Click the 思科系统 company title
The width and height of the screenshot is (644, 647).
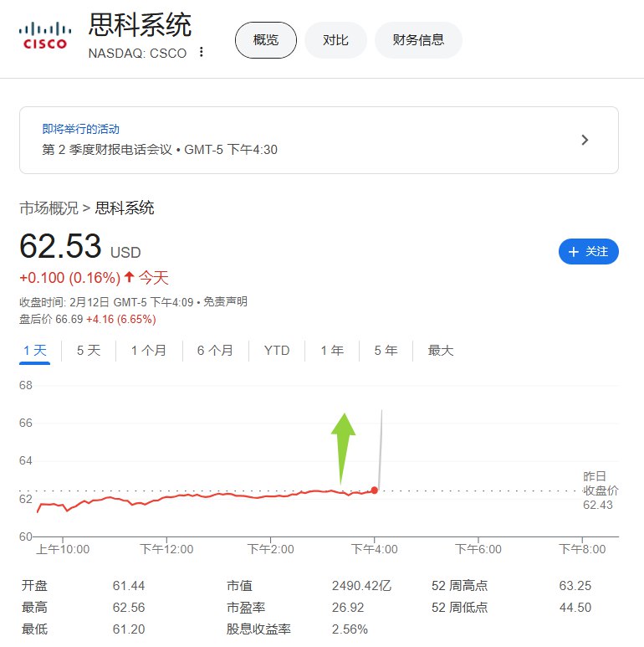[141, 25]
